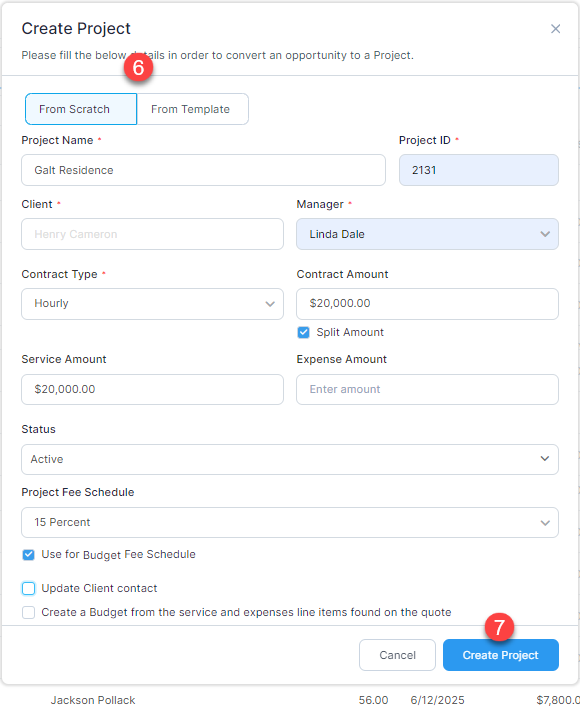Uncheck the Split Amount checkbox
Screen dimensions: 580x712
pyautogui.click(x=303, y=332)
